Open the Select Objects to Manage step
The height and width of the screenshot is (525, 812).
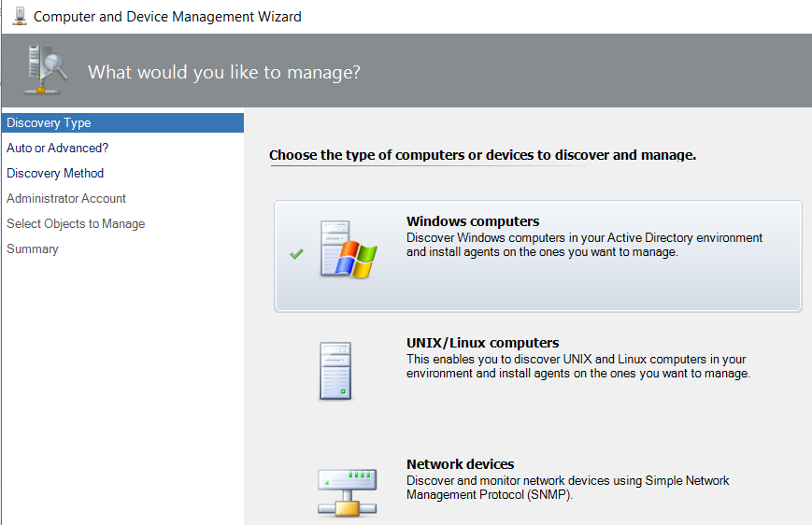coord(76,223)
